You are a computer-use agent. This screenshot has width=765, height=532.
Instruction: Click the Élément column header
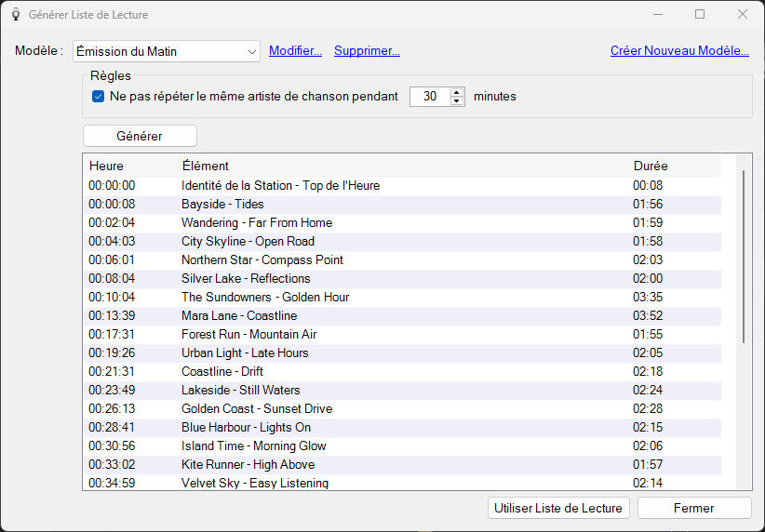pyautogui.click(x=206, y=166)
